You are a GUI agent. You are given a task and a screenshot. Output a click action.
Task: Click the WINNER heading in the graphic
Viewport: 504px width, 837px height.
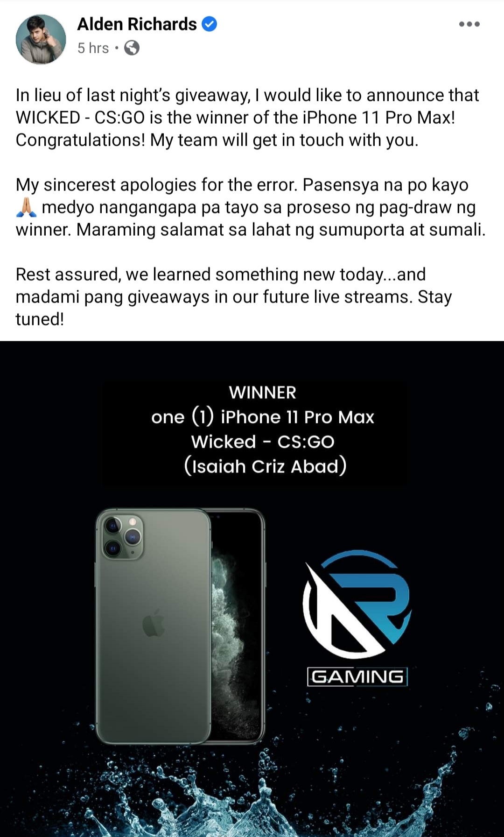[262, 393]
